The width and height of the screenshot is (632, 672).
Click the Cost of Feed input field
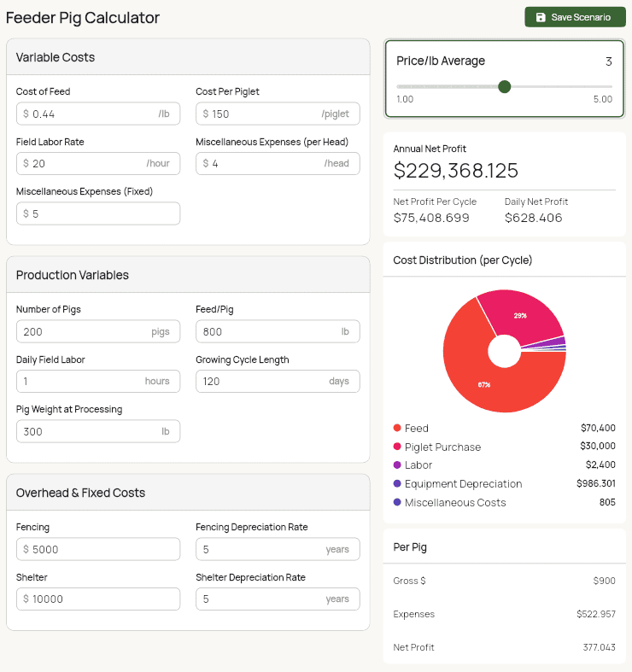[90, 114]
